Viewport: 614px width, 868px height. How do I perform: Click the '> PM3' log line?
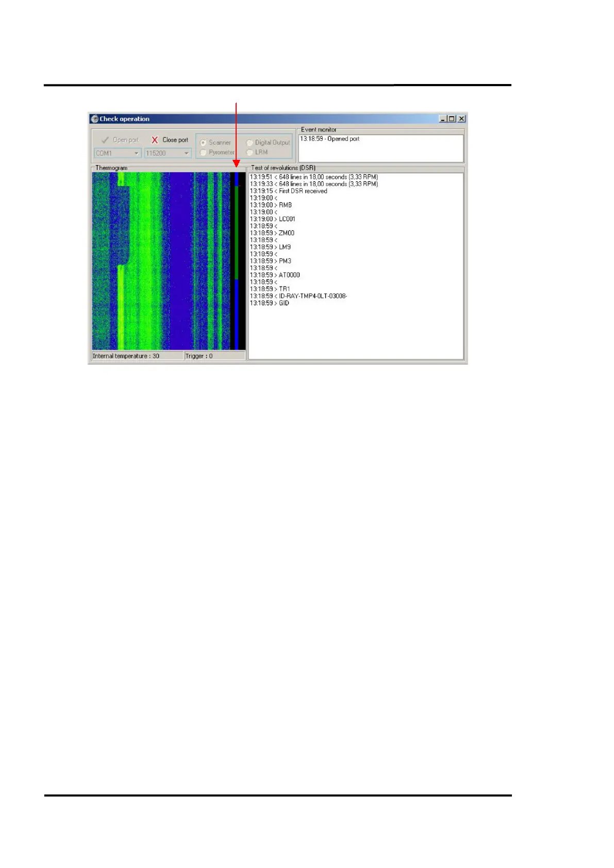click(x=271, y=261)
